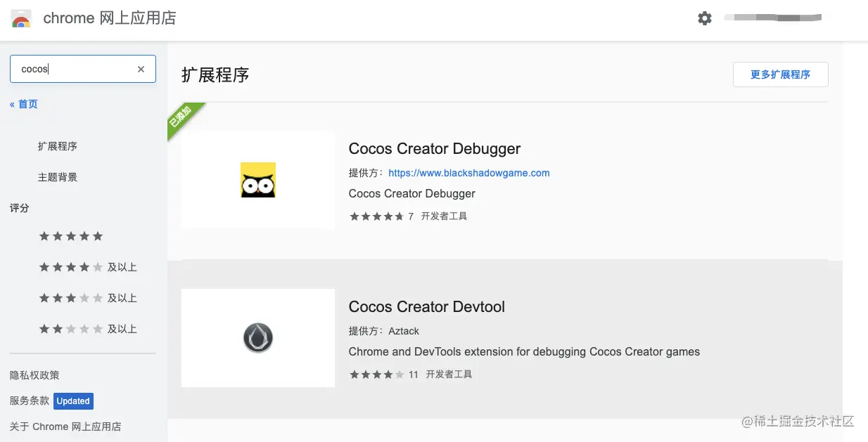Open settings via the gear icon
Viewport: 868px width, 442px height.
[705, 18]
